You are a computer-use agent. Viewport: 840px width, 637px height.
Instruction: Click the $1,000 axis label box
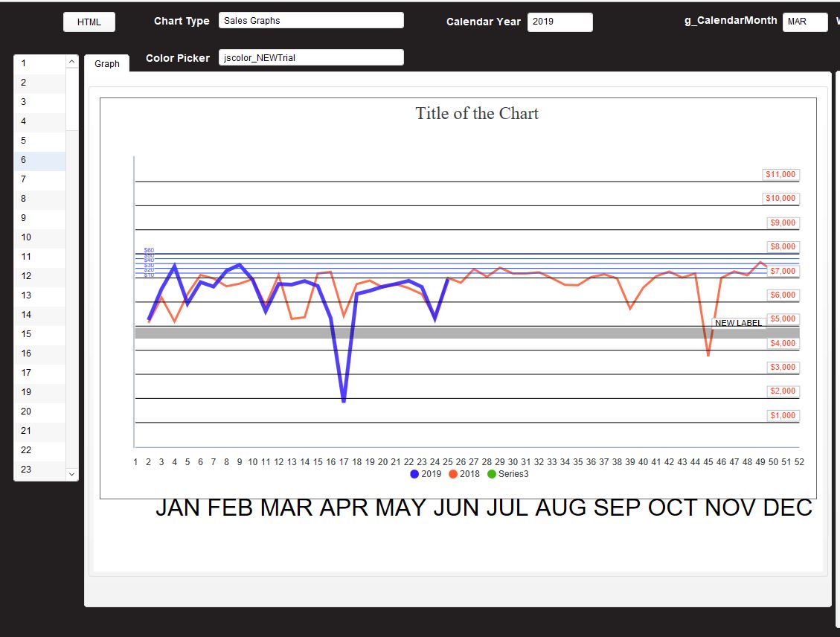[782, 415]
